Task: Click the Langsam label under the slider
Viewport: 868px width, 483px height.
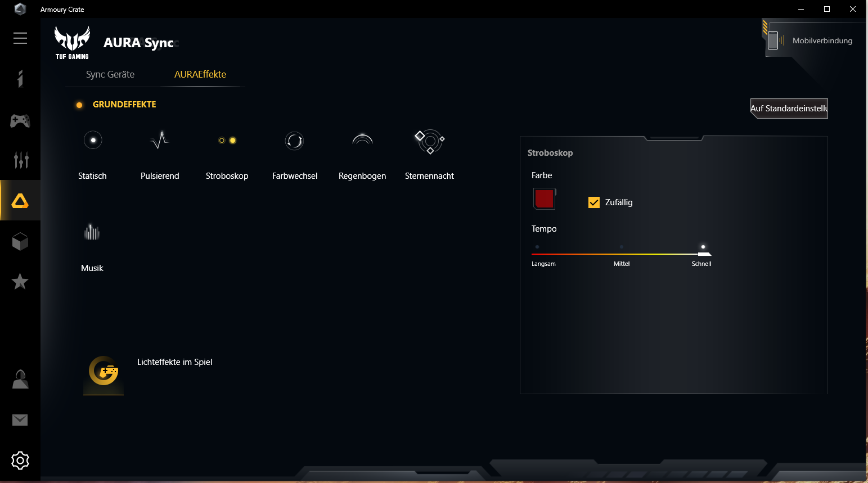Action: 543,264
